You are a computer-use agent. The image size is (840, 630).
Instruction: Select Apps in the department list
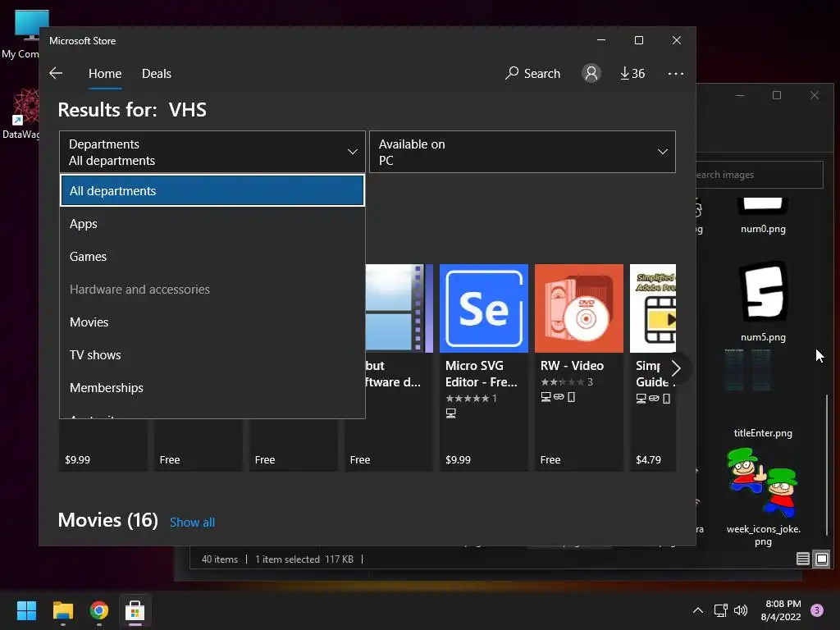tap(212, 224)
